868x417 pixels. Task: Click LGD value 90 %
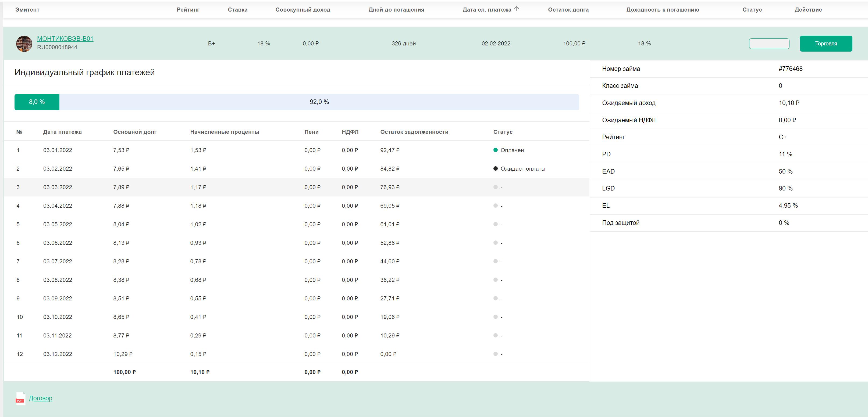point(785,188)
